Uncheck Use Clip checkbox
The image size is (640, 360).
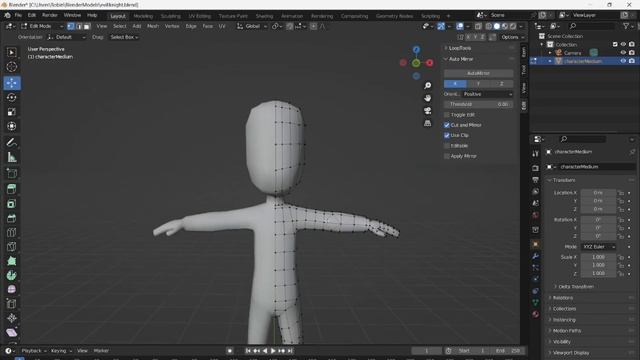pos(447,135)
